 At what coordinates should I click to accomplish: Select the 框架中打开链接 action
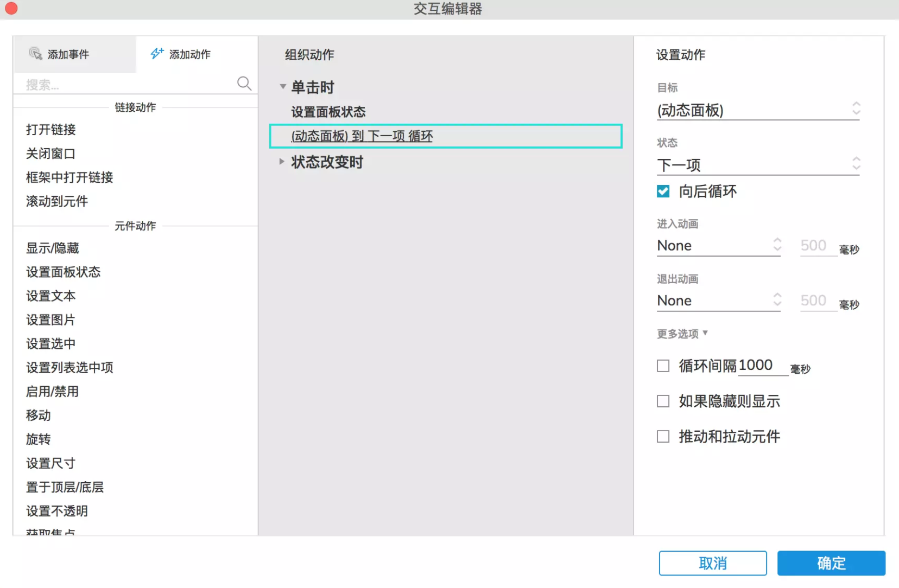(x=69, y=177)
